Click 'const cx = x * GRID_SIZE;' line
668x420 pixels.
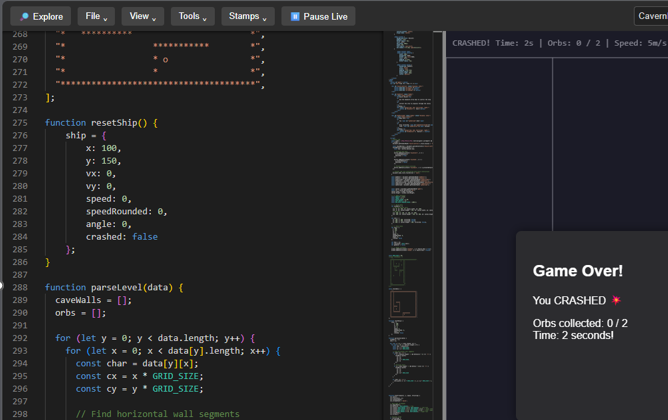pos(139,377)
